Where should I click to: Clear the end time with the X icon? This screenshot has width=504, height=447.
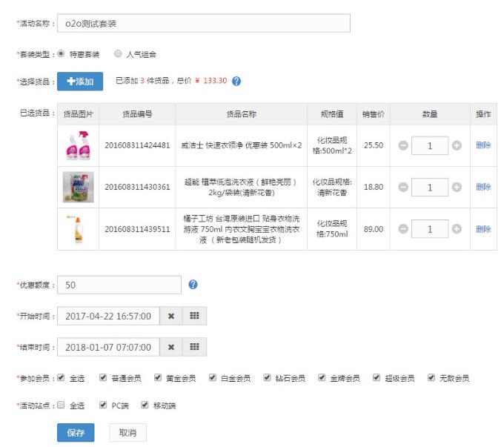(x=171, y=347)
